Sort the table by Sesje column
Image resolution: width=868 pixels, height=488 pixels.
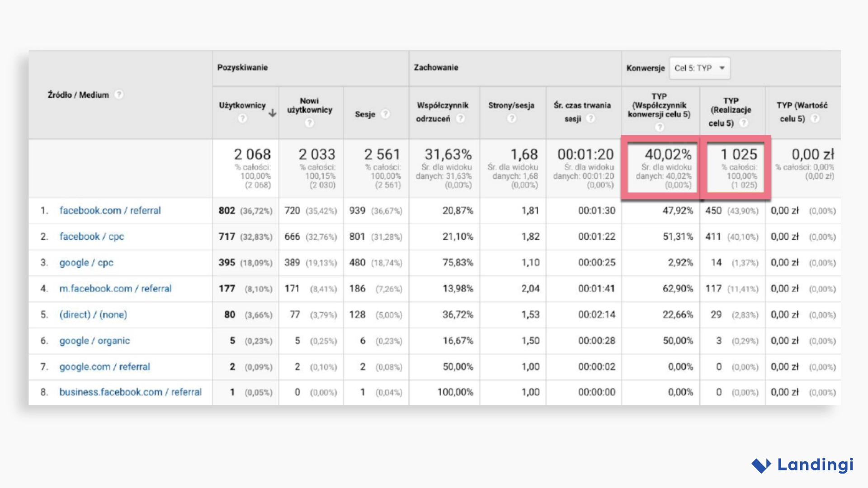tap(365, 114)
